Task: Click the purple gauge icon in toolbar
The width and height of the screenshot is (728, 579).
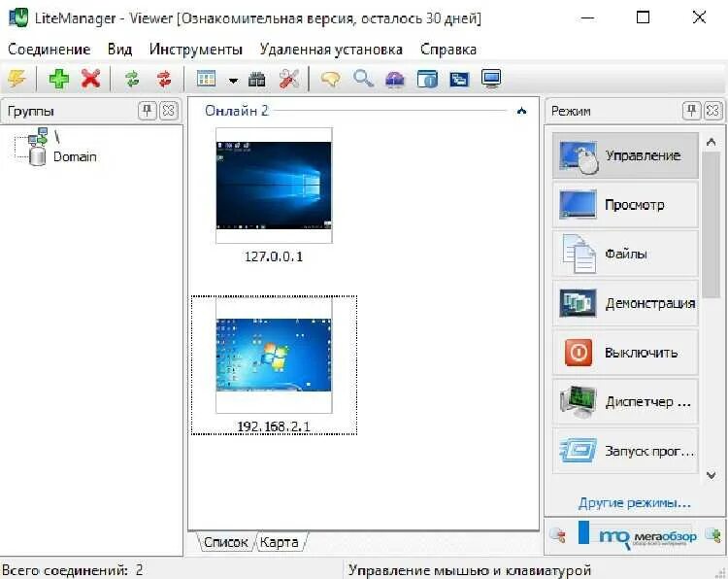Action: (395, 79)
